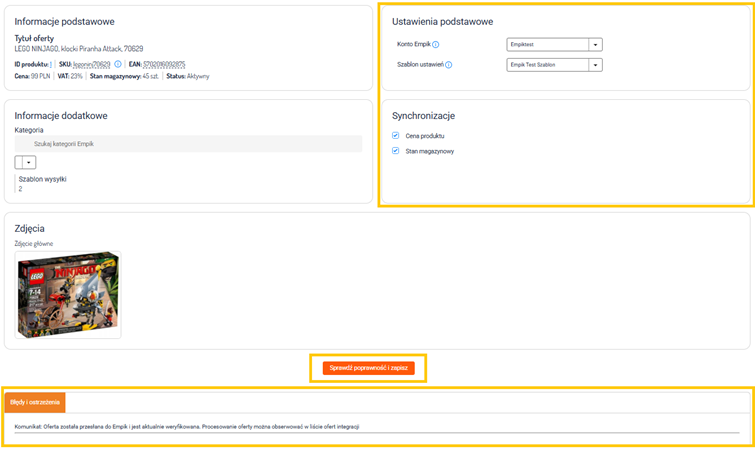Click the ID produktu value link
Viewport: 755px width, 459px height.
[x=50, y=64]
